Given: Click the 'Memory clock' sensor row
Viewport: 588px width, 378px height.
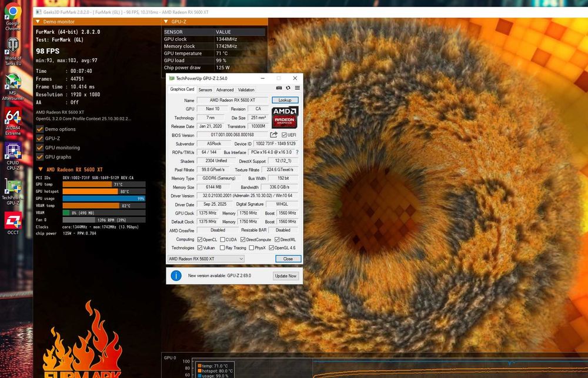Looking at the screenshot, I should [214, 46].
